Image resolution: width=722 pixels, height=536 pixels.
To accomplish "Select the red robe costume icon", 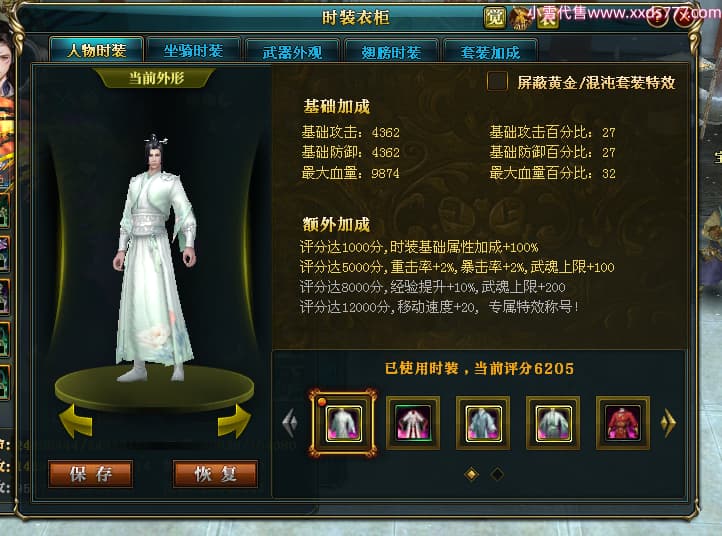I will coord(623,423).
